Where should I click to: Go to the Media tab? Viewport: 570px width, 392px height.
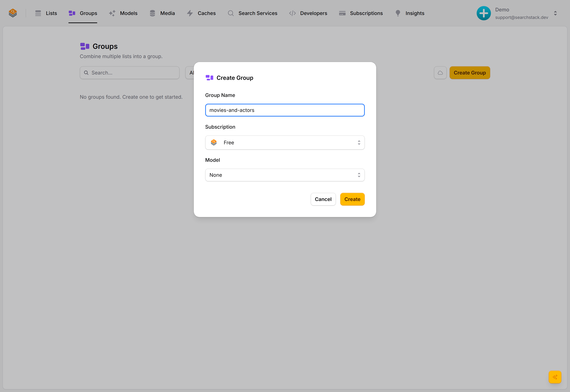coord(162,13)
